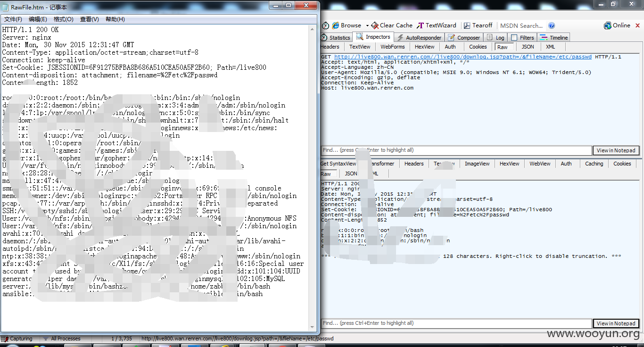644x347 pixels.
Task: Switch to the Timeline tab
Action: [x=554, y=38]
